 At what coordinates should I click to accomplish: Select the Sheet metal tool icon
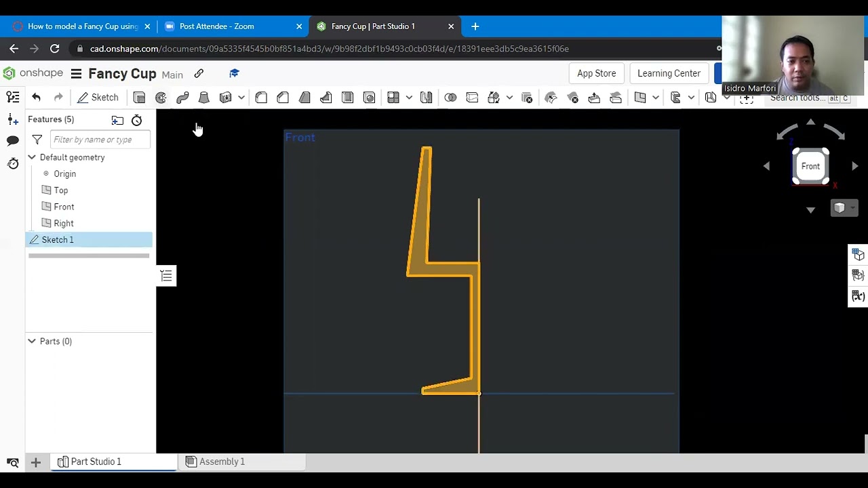(x=711, y=98)
